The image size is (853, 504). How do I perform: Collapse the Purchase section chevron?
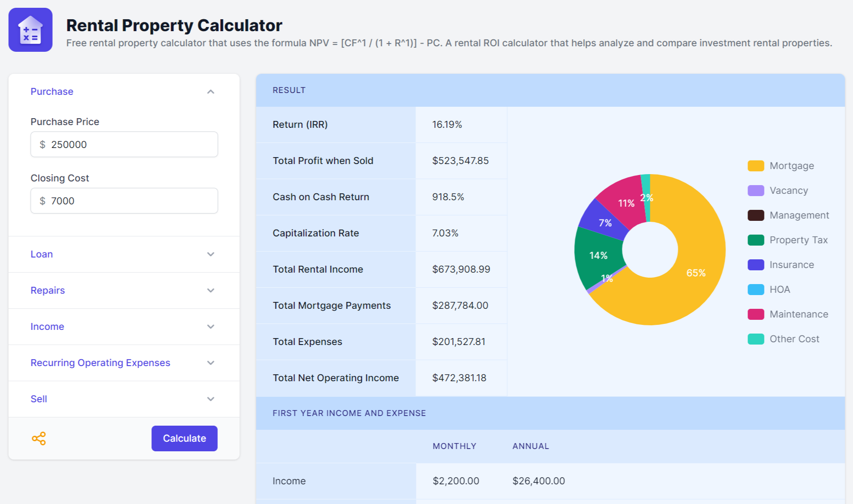[210, 92]
